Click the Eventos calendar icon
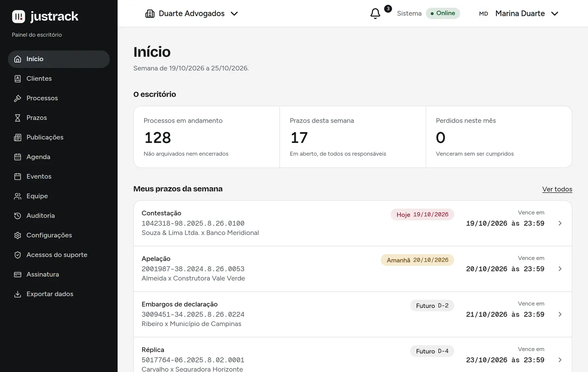 pyautogui.click(x=18, y=177)
